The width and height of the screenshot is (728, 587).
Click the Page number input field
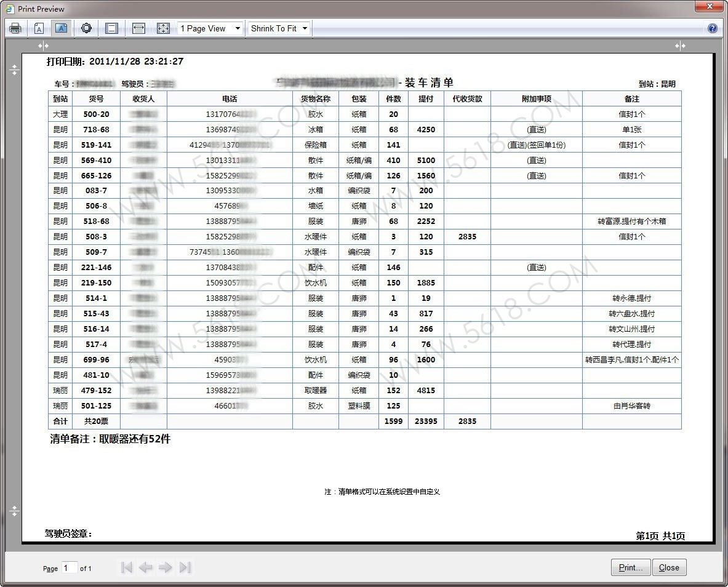click(69, 568)
